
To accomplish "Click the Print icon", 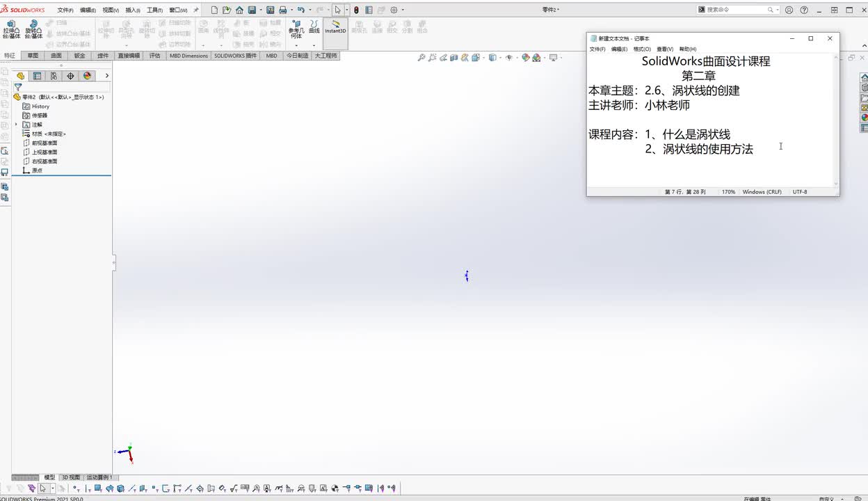I will (x=282, y=10).
